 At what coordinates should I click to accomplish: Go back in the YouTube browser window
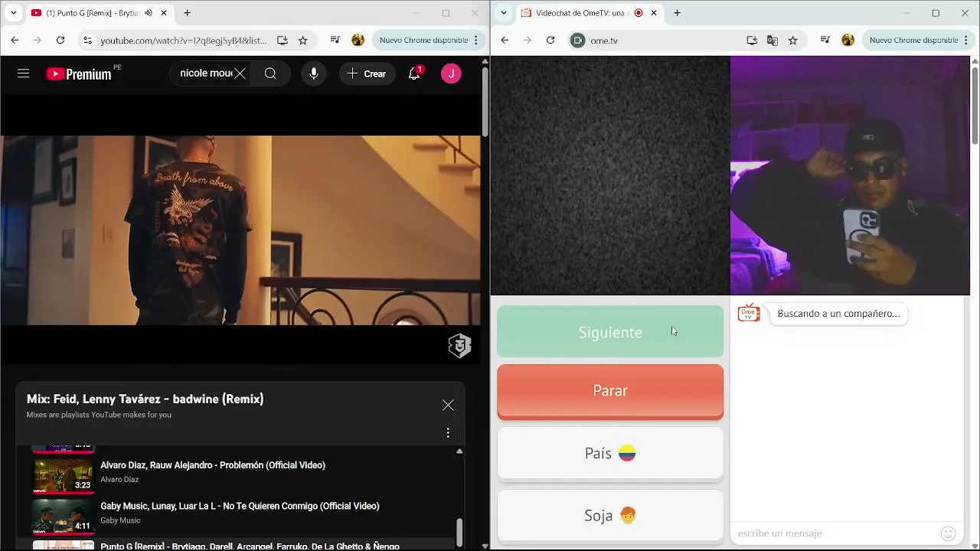point(15,41)
